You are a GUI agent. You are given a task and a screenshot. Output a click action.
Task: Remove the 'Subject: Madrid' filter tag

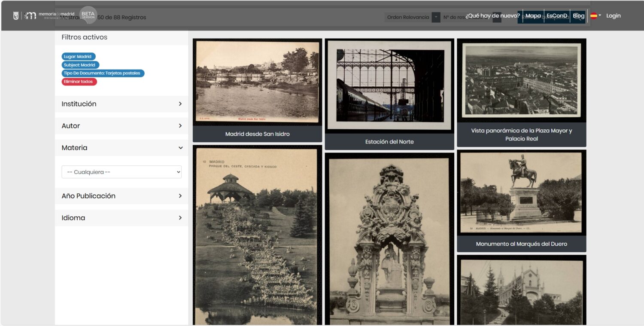80,65
